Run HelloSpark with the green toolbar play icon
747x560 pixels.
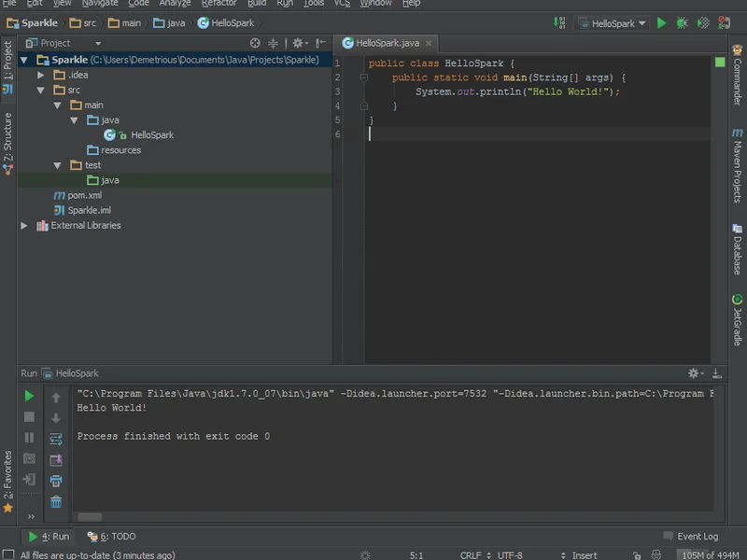[x=661, y=23]
